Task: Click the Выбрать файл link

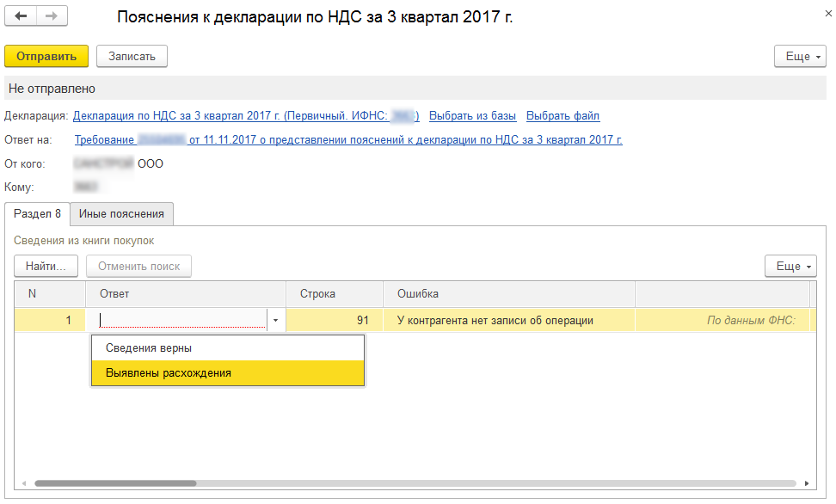Action: [562, 116]
